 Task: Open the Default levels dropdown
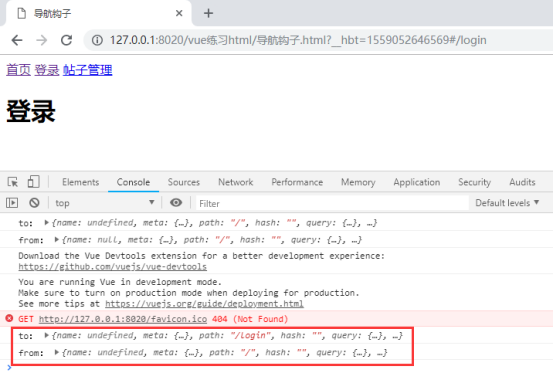click(x=507, y=203)
